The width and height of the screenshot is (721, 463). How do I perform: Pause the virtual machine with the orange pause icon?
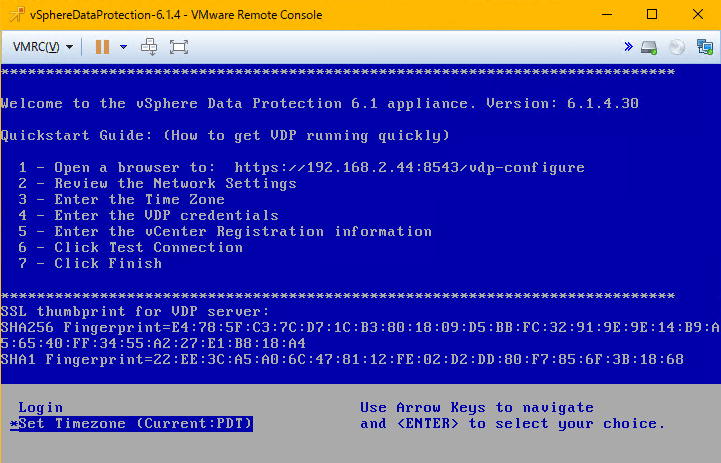102,46
